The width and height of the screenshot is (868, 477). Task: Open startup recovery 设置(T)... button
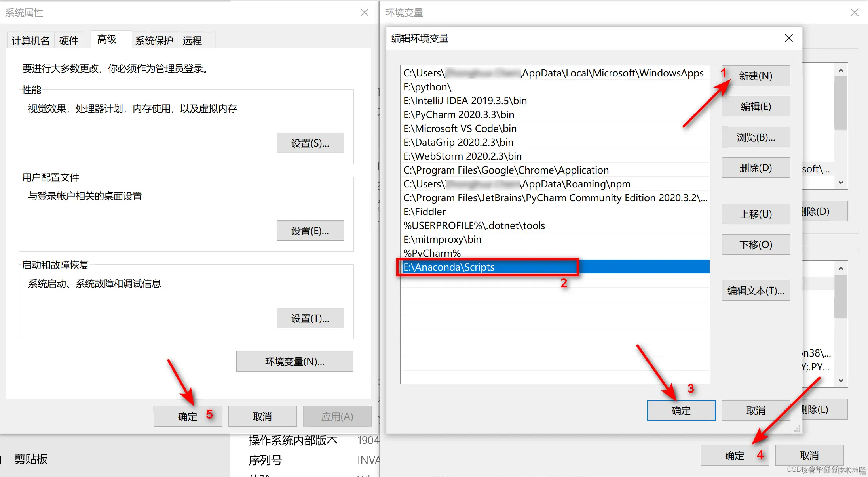click(310, 318)
